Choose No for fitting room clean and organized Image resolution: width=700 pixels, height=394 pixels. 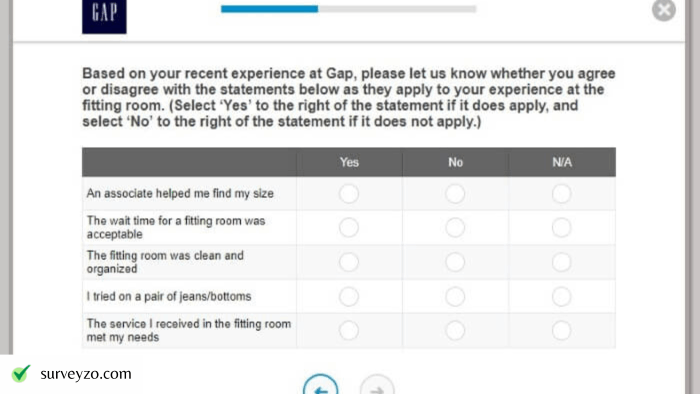point(455,262)
